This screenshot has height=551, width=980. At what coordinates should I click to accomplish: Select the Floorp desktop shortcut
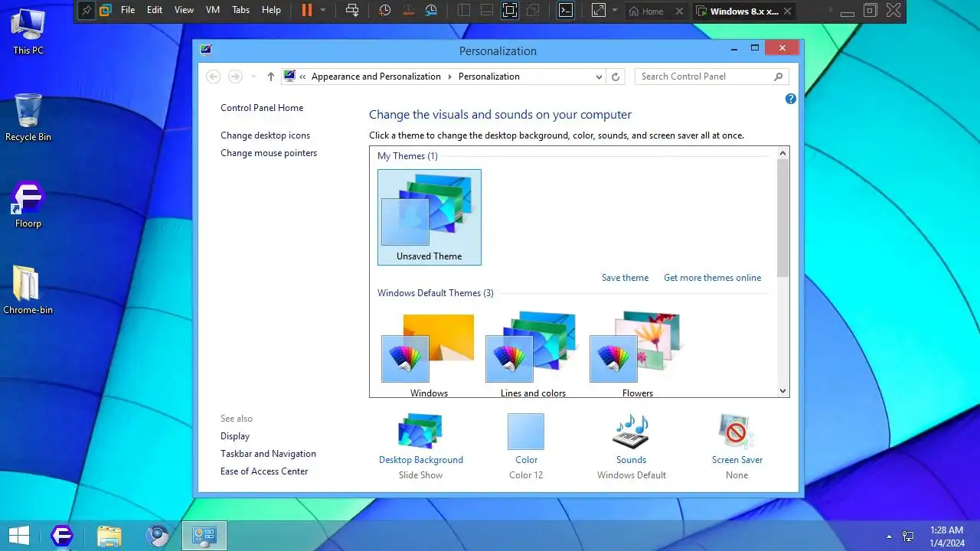(28, 205)
